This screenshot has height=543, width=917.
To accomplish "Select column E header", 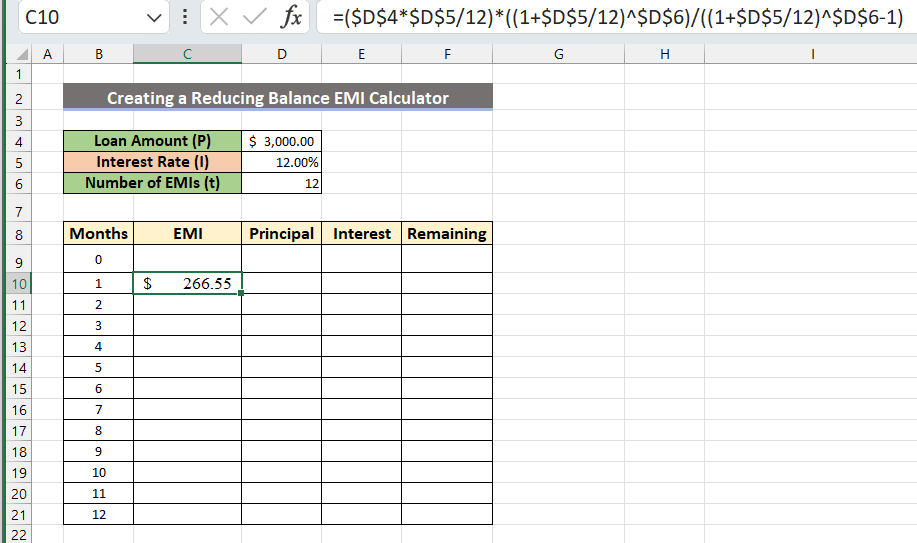I will pos(361,54).
